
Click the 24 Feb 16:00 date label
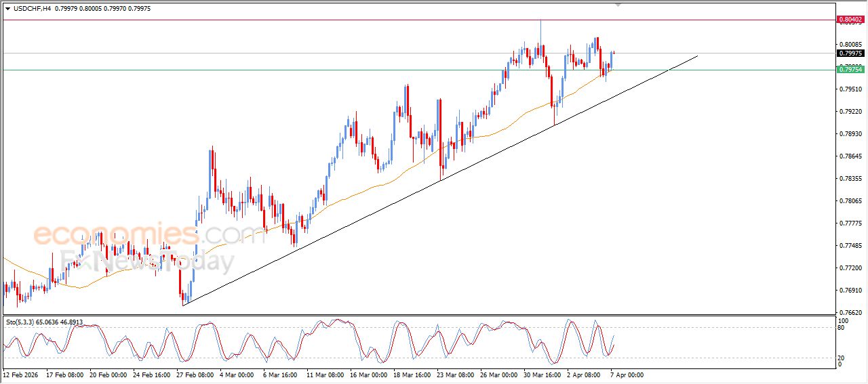click(151, 374)
